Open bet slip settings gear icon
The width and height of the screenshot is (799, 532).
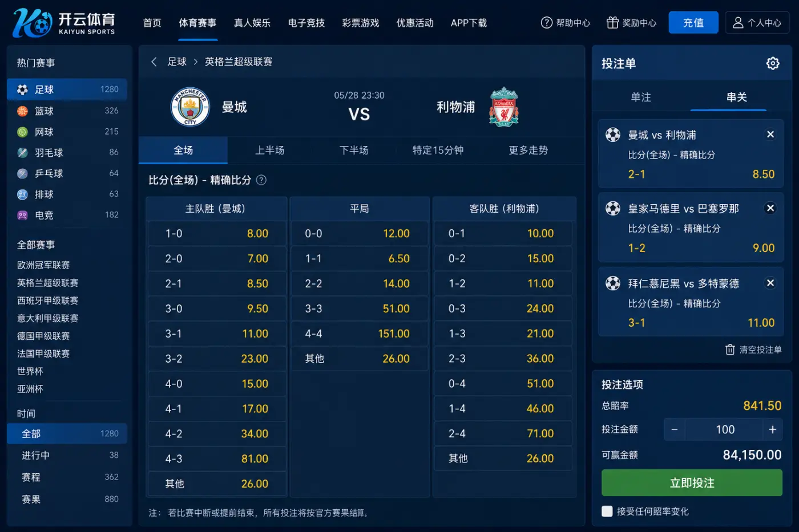(x=773, y=63)
